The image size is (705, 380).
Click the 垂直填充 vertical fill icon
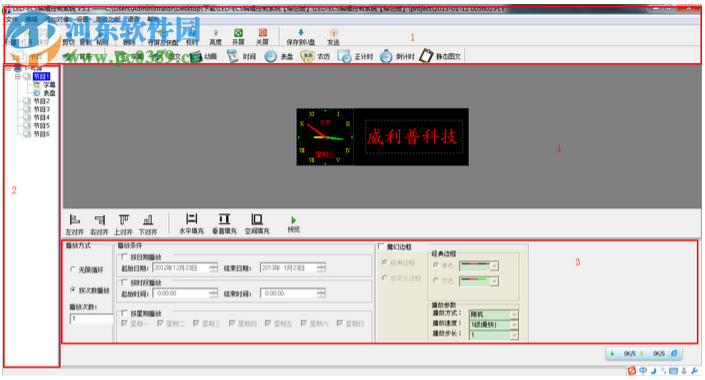pos(224,224)
